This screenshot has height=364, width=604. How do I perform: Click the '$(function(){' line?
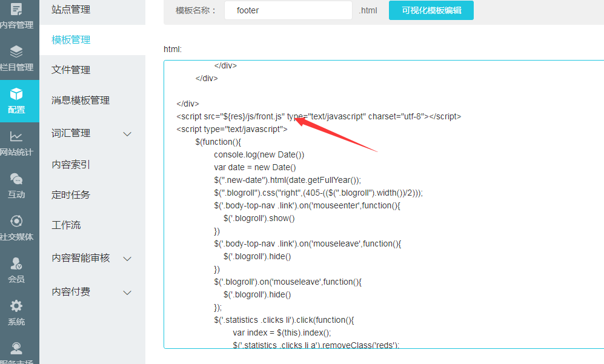tap(218, 142)
